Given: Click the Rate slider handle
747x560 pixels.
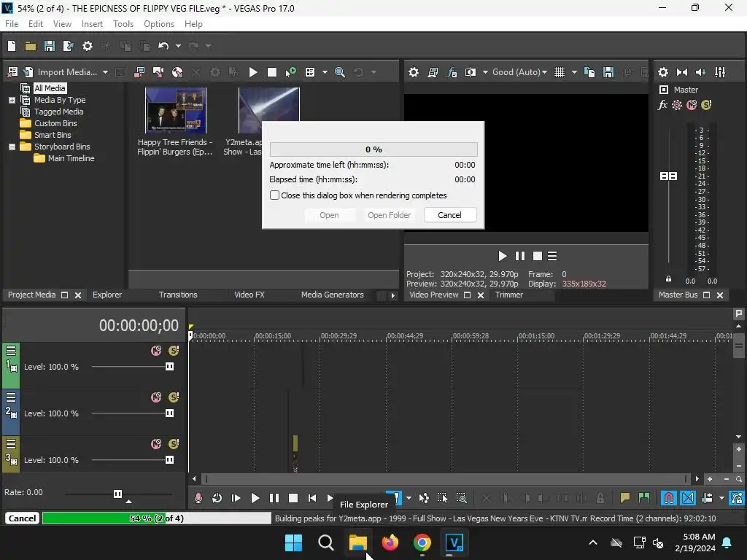Looking at the screenshot, I should click(117, 494).
